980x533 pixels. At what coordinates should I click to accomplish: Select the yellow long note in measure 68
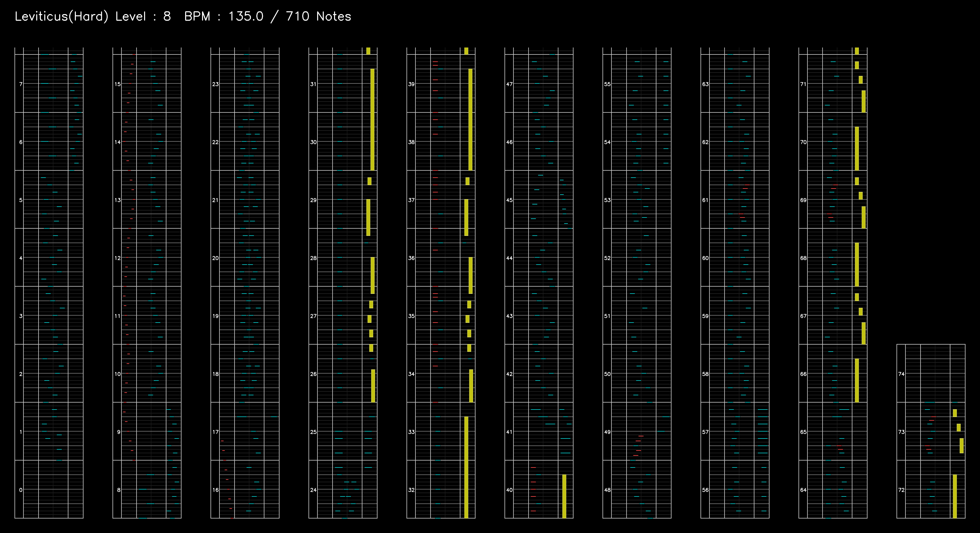(857, 264)
